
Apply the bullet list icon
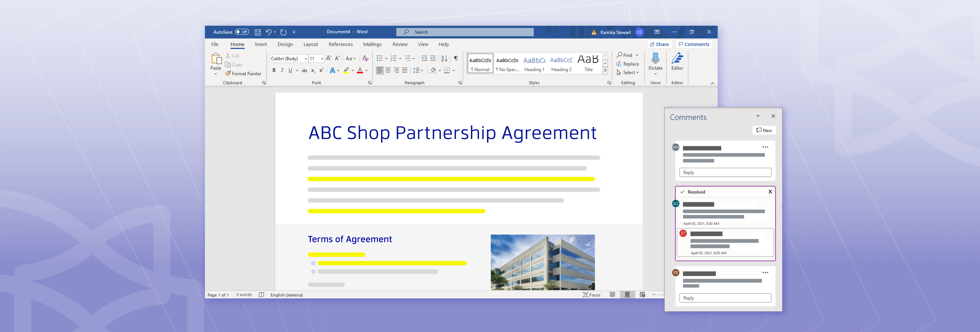click(x=379, y=58)
